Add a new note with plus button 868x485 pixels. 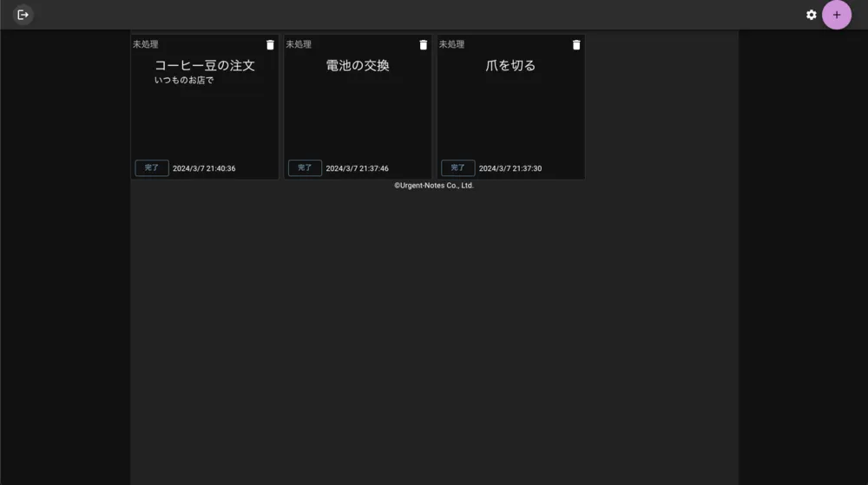[x=837, y=15]
